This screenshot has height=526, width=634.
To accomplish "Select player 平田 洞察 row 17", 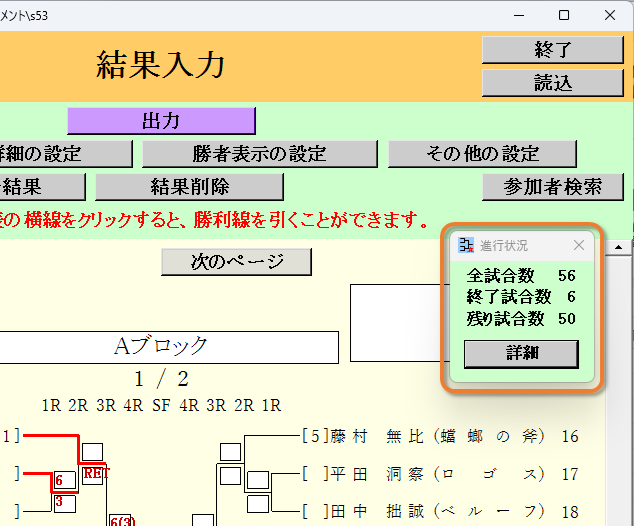I will [441, 474].
